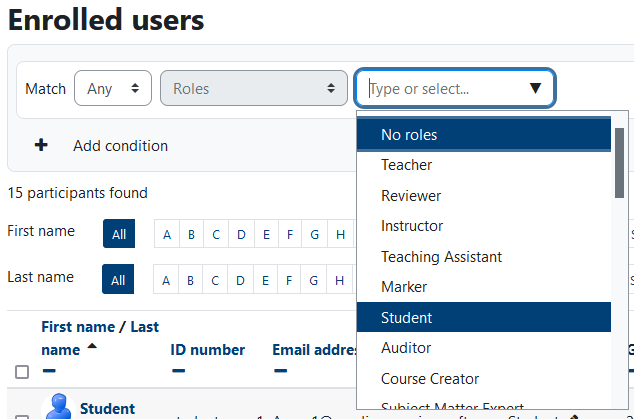The width and height of the screenshot is (634, 419).
Task: Filter first name by letter H
Action: tap(340, 234)
